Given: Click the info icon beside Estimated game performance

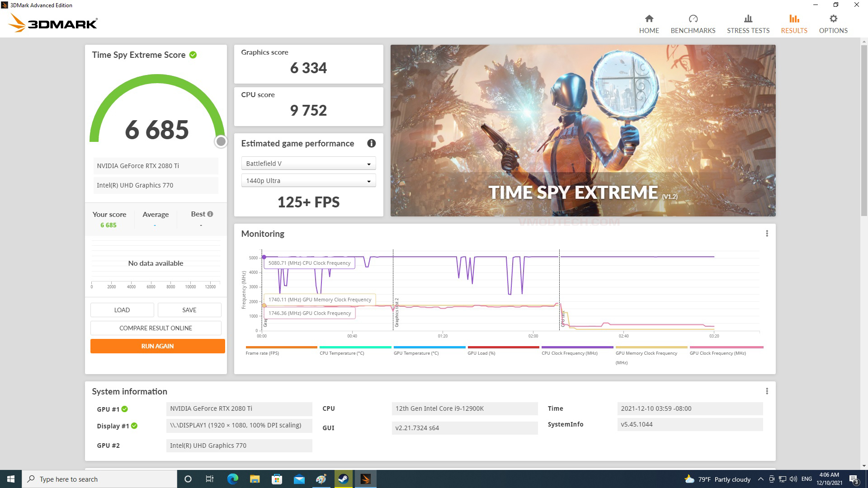Looking at the screenshot, I should coord(371,143).
